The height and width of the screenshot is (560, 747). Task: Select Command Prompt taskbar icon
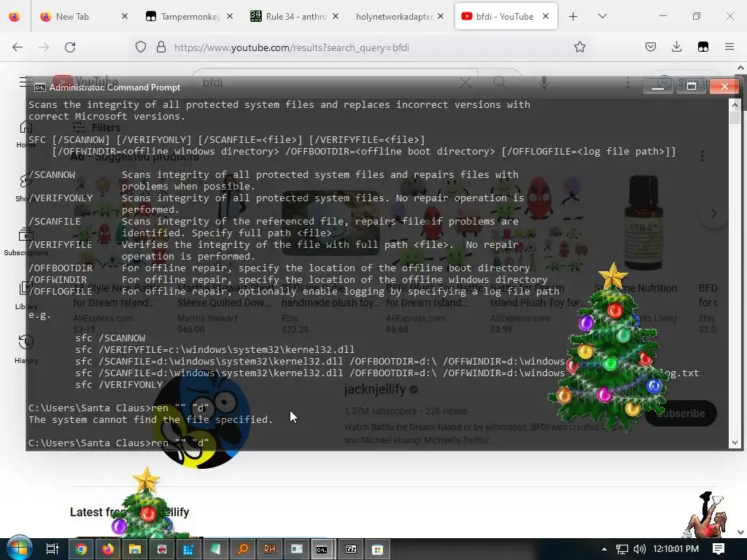pos(322,549)
